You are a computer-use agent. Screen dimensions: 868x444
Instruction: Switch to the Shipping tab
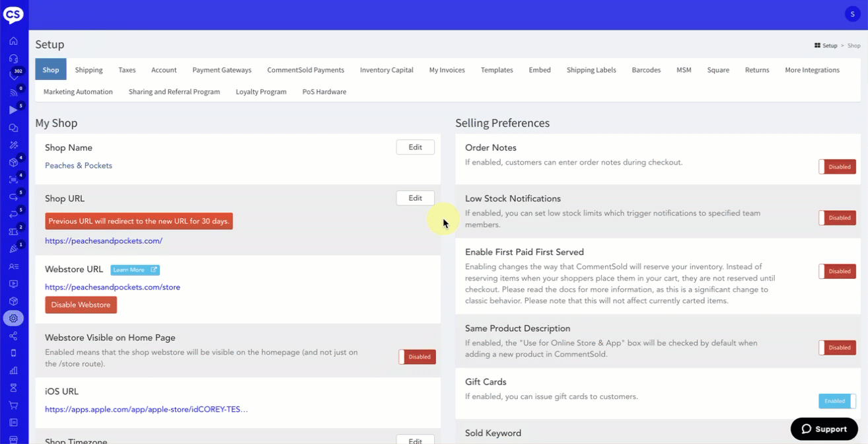tap(89, 70)
